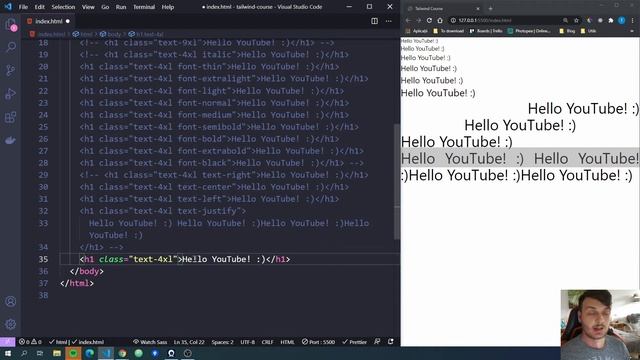Open Windows taskbar search
The height and width of the screenshot is (360, 640).
(x=24, y=353)
